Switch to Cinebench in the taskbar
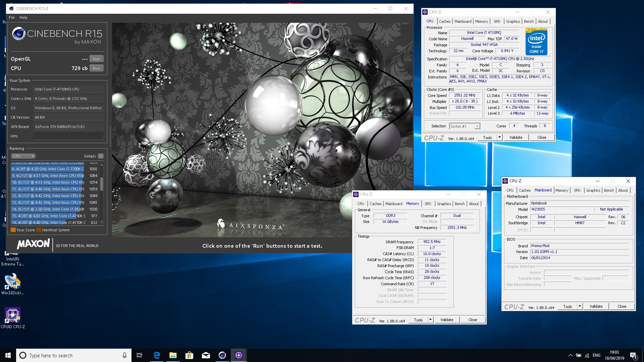The image size is (644, 362). (x=222, y=355)
